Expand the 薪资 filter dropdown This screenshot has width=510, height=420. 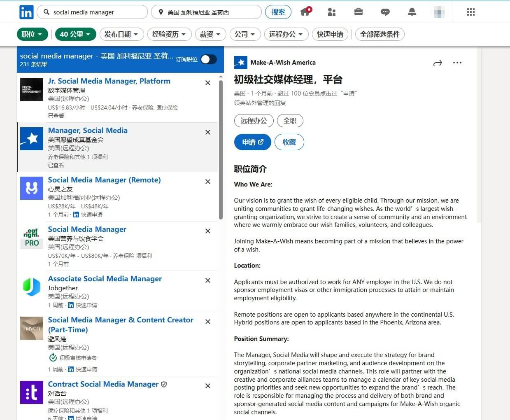(x=210, y=34)
